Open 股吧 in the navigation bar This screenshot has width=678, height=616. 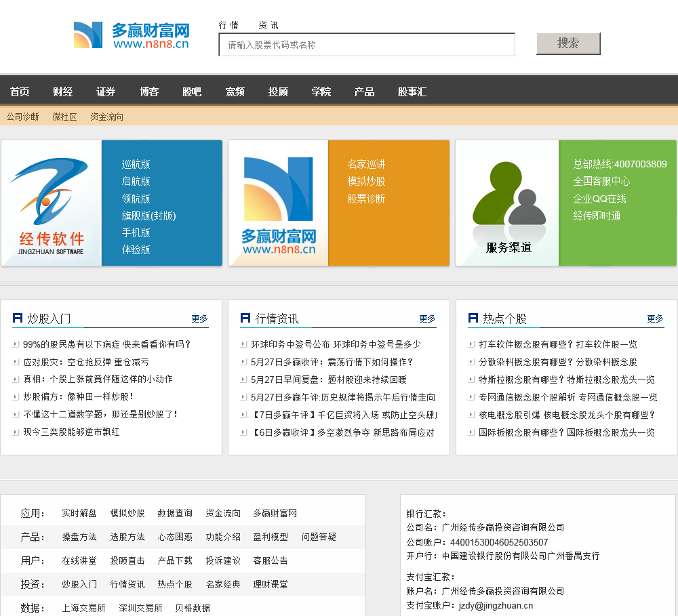[x=192, y=91]
